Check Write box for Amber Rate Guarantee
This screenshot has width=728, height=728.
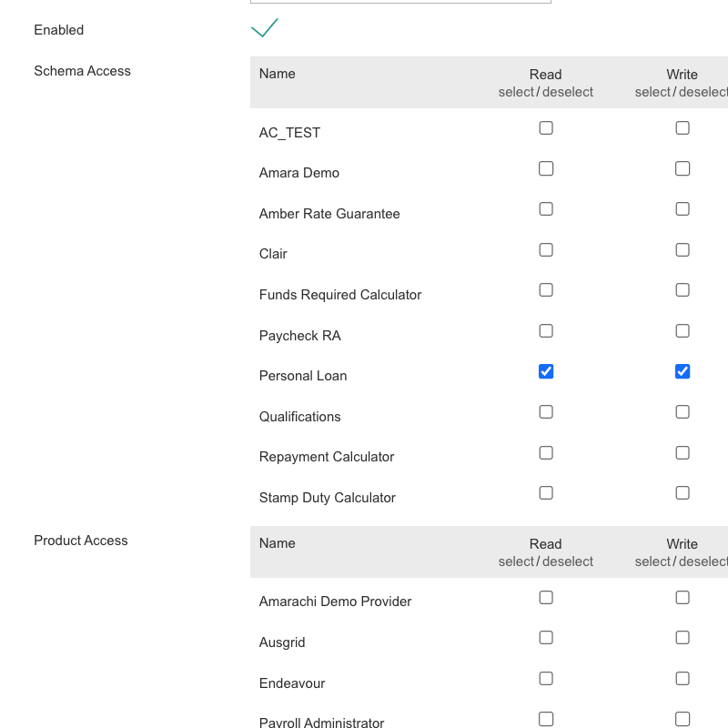[682, 209]
